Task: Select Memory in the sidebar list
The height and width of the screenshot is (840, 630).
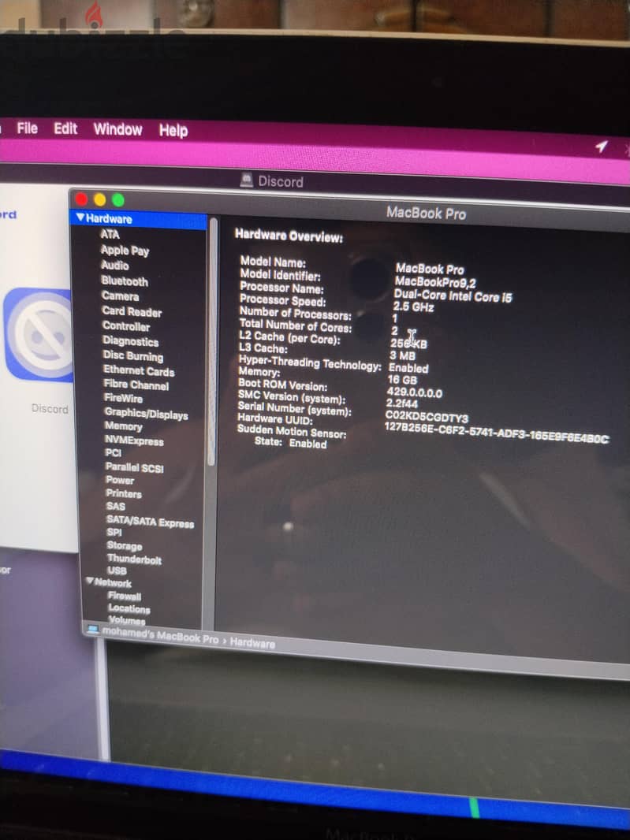Action: point(123,426)
